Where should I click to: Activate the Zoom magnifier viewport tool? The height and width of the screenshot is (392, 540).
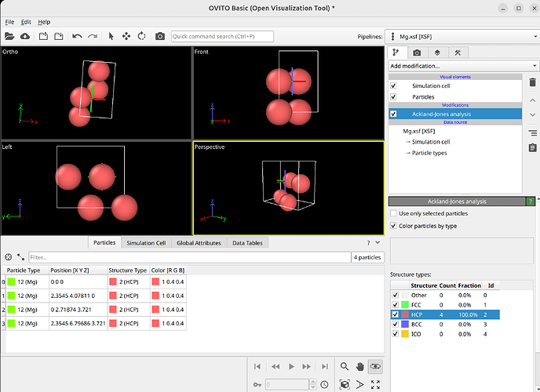[x=345, y=366]
